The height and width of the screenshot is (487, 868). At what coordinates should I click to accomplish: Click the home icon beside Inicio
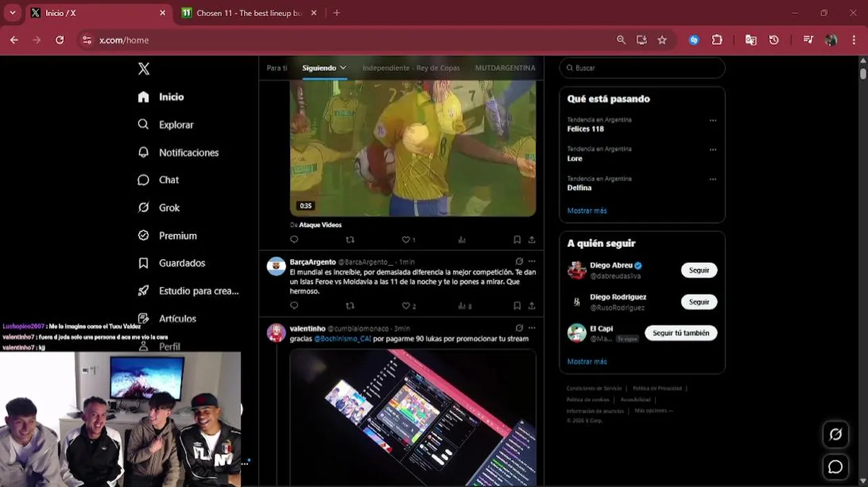coord(143,97)
